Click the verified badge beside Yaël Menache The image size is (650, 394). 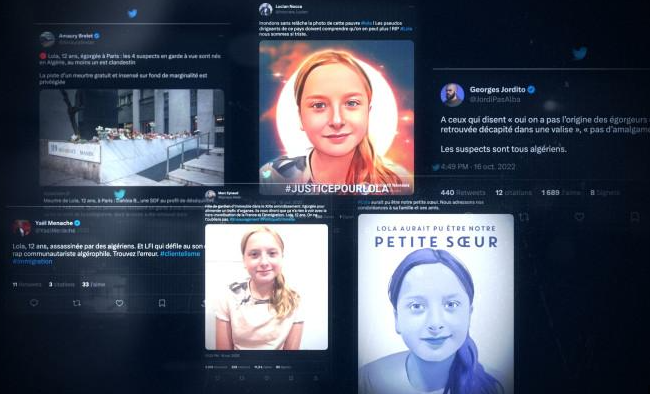pyautogui.click(x=77, y=223)
